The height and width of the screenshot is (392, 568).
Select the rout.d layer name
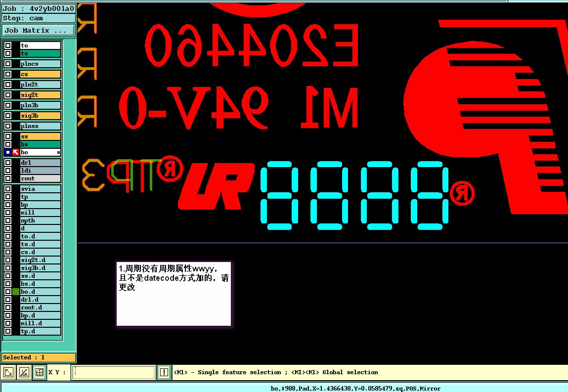(40, 307)
